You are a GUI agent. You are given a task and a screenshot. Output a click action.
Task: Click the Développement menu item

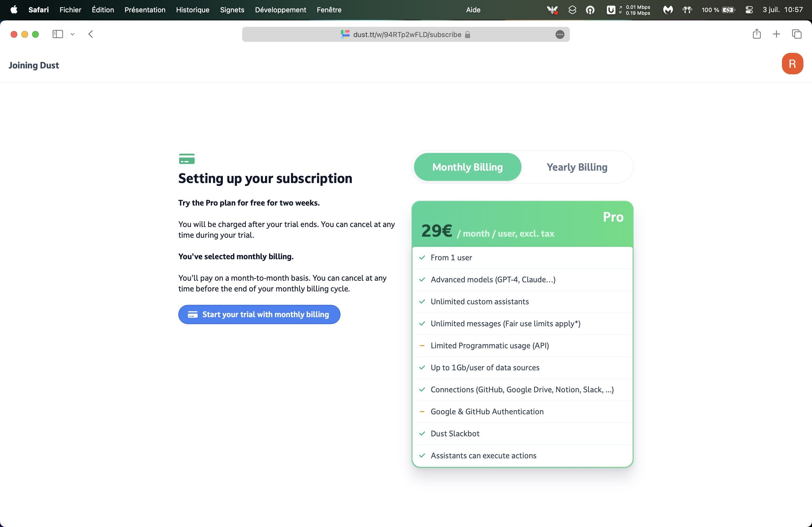280,9
